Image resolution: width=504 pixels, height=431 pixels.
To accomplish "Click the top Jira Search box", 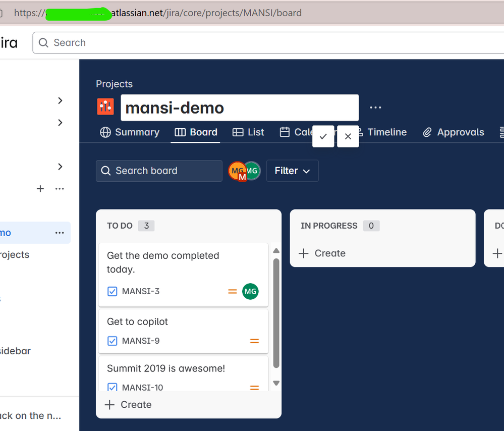I will [268, 43].
